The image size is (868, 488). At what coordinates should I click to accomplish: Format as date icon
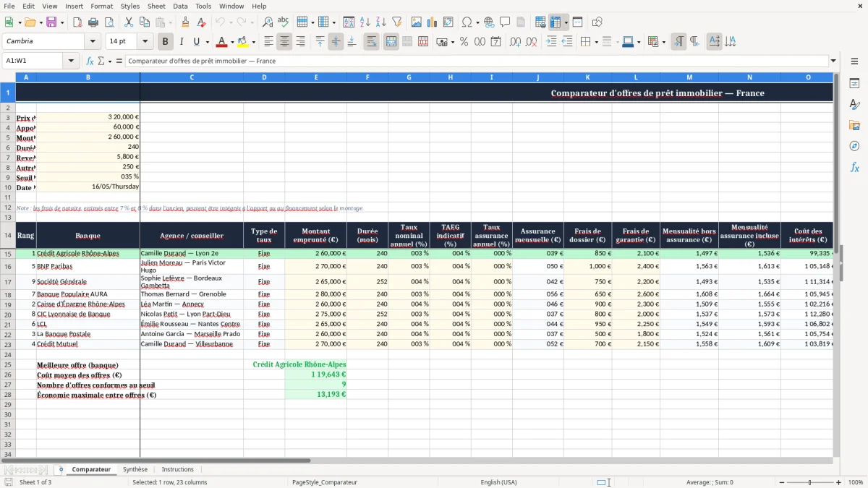click(496, 42)
